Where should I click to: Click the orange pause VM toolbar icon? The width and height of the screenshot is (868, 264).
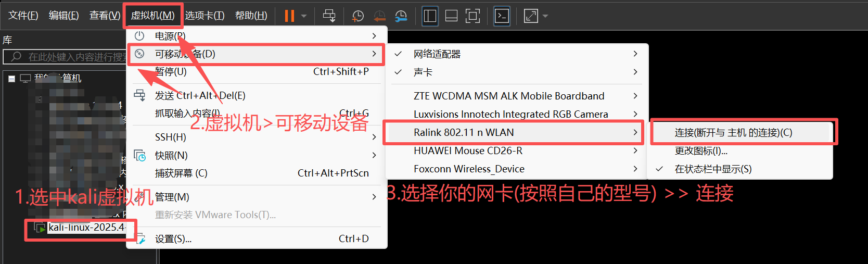point(289,16)
